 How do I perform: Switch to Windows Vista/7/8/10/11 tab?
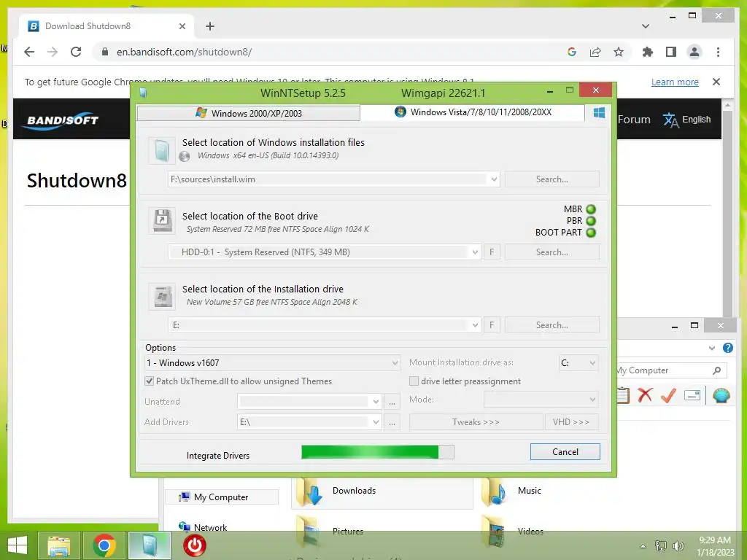(473, 112)
